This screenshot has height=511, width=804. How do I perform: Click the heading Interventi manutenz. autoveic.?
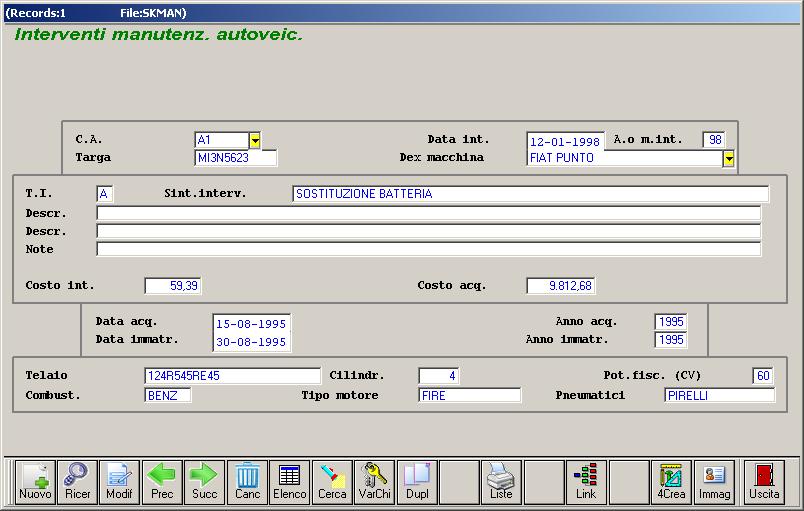tap(159, 34)
